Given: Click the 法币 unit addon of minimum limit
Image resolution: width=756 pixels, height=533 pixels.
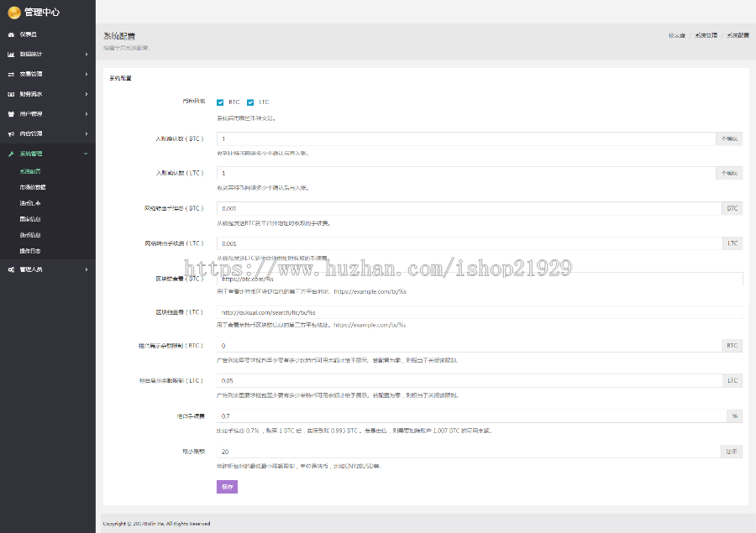Looking at the screenshot, I should pos(732,452).
